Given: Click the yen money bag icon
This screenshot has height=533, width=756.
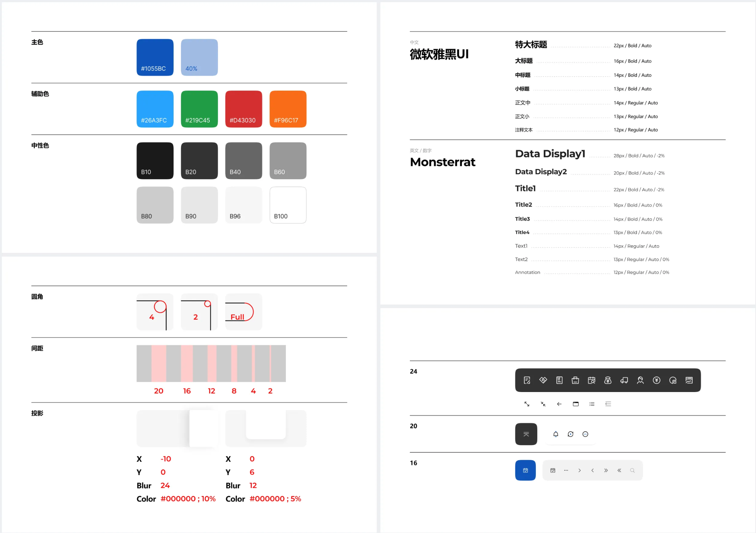Looking at the screenshot, I should (x=608, y=380).
